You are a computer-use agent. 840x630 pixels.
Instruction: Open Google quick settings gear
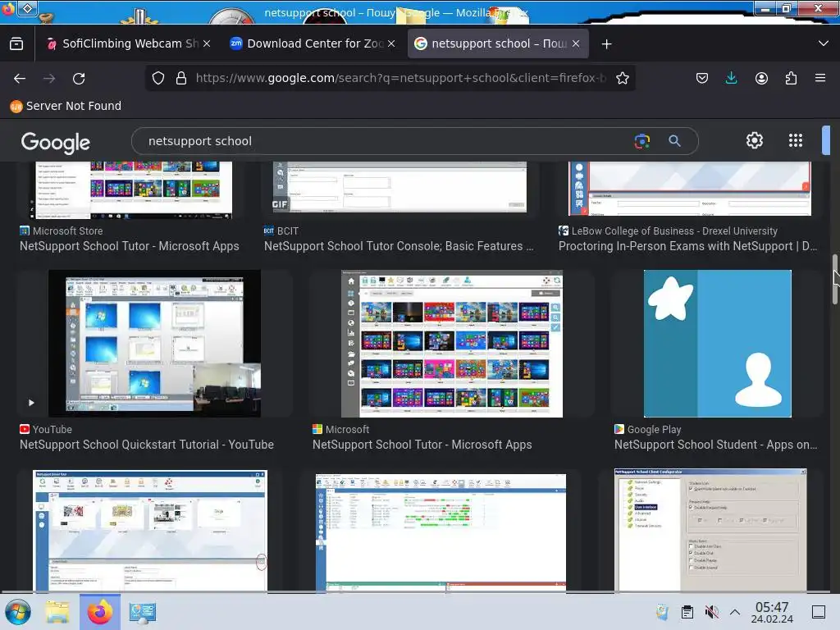pos(755,140)
